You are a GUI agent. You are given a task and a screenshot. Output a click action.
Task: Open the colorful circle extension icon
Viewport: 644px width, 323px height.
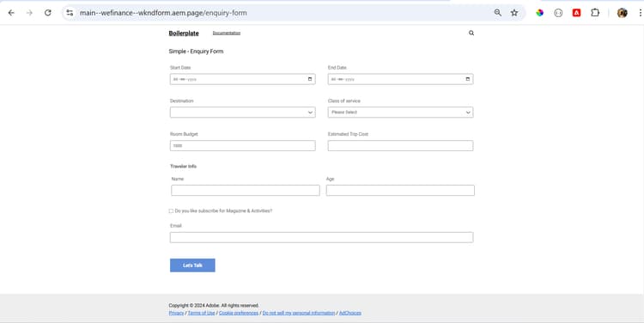tap(540, 13)
